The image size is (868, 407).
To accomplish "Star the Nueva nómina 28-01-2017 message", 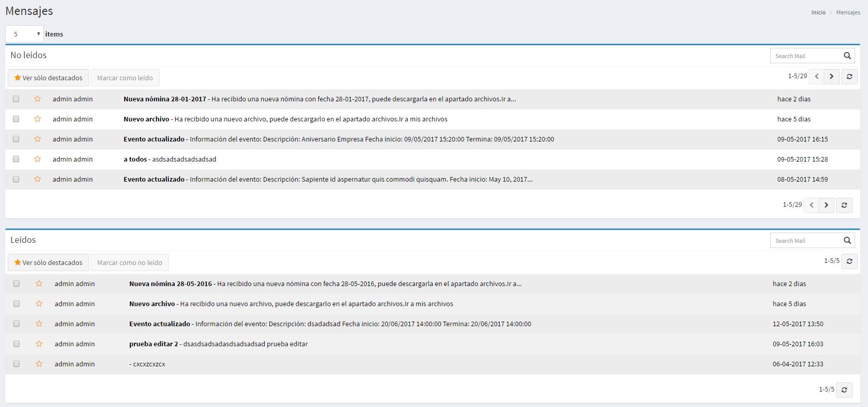I will coord(38,99).
